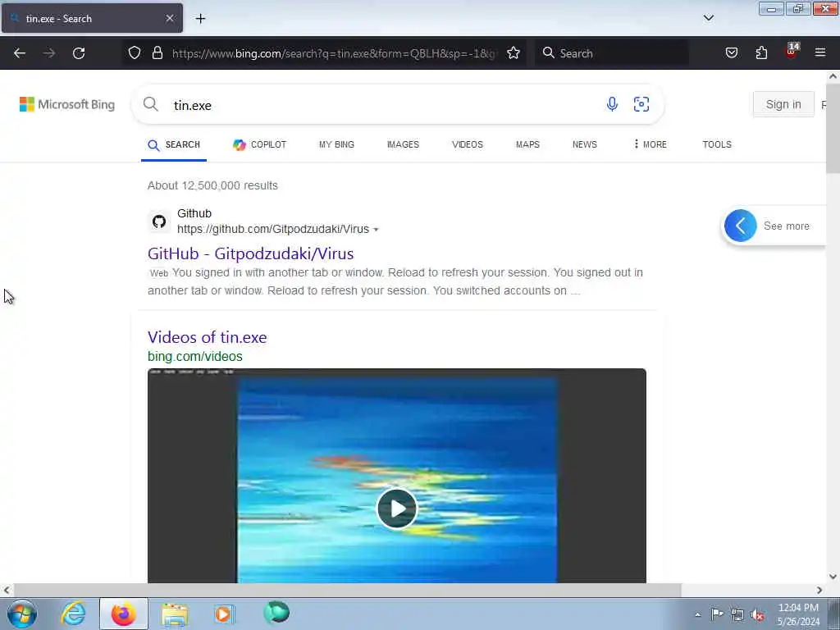Image resolution: width=840 pixels, height=630 pixels.
Task: Click the forward navigation arrow
Action: point(48,53)
